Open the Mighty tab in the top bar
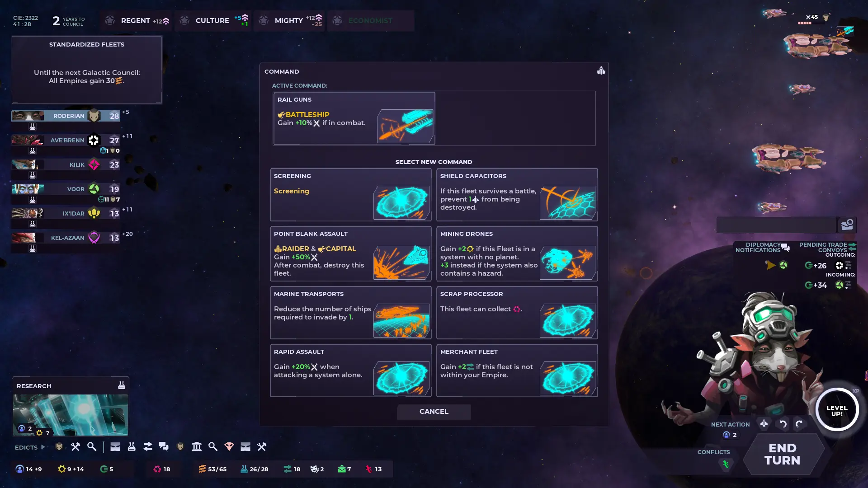The height and width of the screenshot is (488, 868). tap(289, 21)
